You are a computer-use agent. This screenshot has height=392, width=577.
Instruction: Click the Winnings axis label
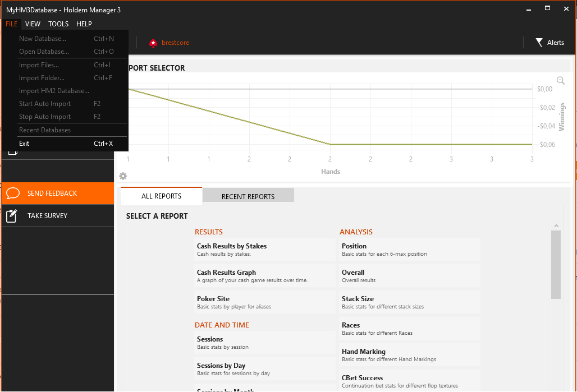pyautogui.click(x=562, y=117)
